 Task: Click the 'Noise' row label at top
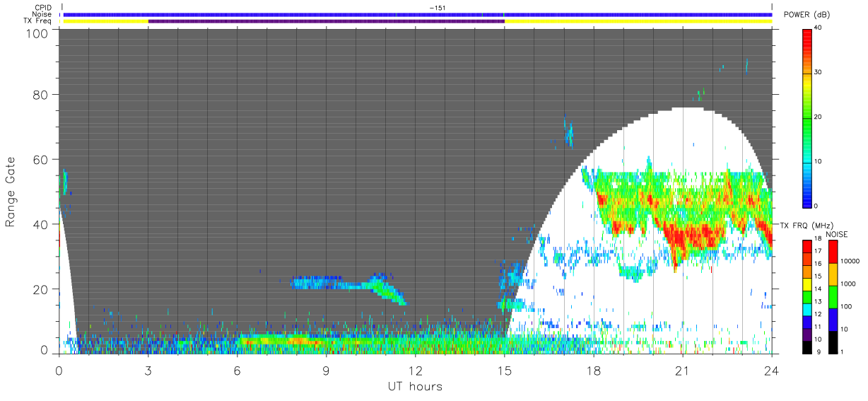tap(42, 14)
